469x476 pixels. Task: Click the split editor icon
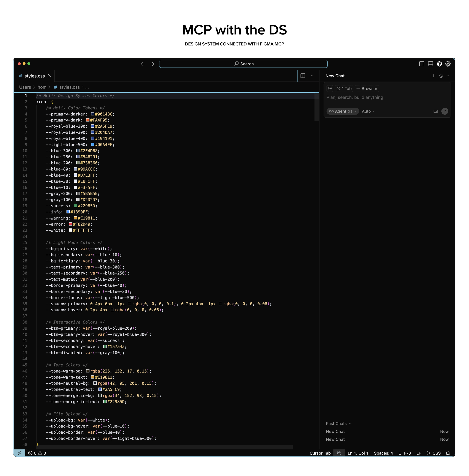303,76
